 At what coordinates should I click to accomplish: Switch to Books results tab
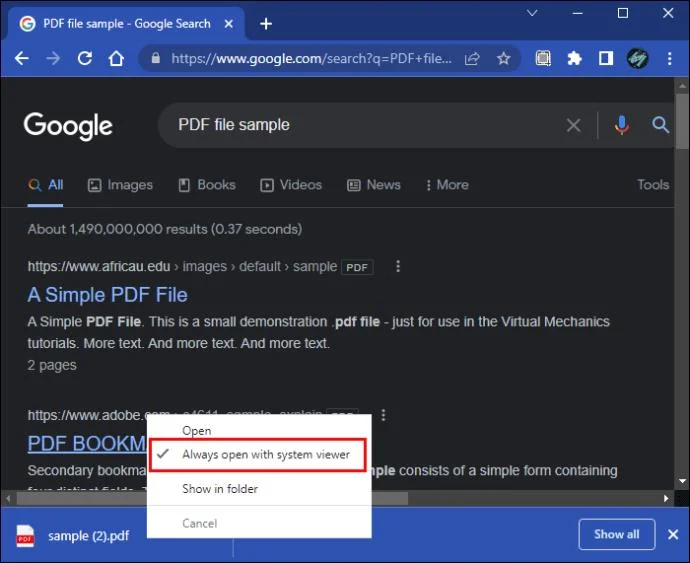point(207,185)
